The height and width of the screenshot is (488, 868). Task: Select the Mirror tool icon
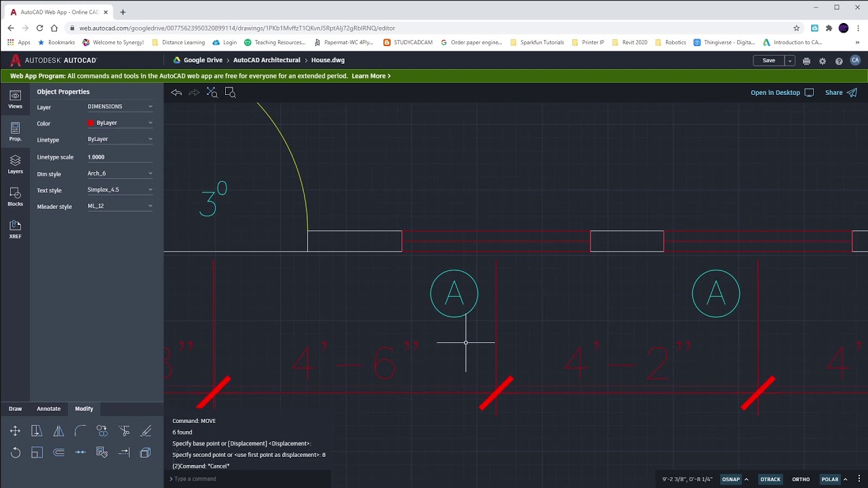tap(58, 431)
